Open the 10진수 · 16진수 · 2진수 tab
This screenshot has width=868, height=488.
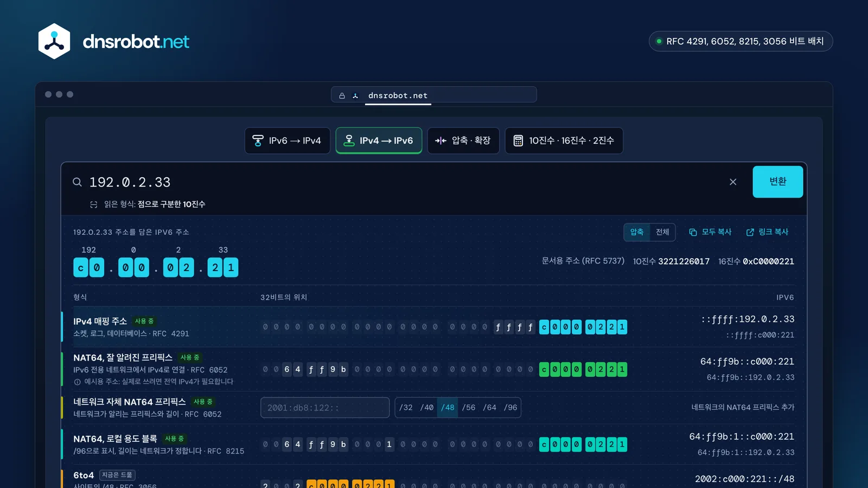coord(564,140)
